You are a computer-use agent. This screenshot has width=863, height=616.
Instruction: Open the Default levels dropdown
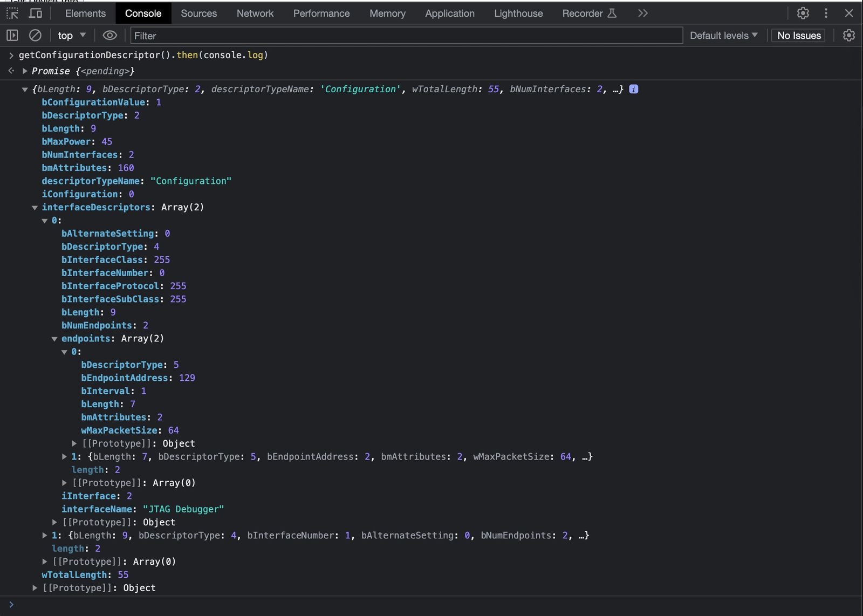click(723, 36)
